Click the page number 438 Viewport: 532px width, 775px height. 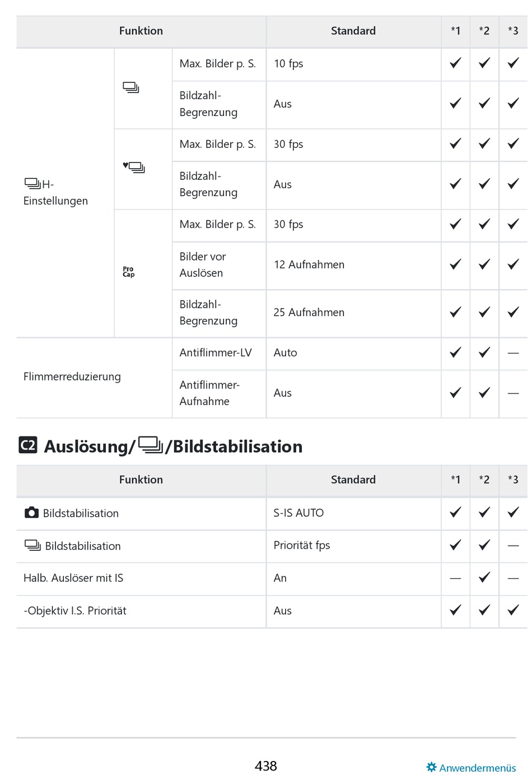pos(266,766)
